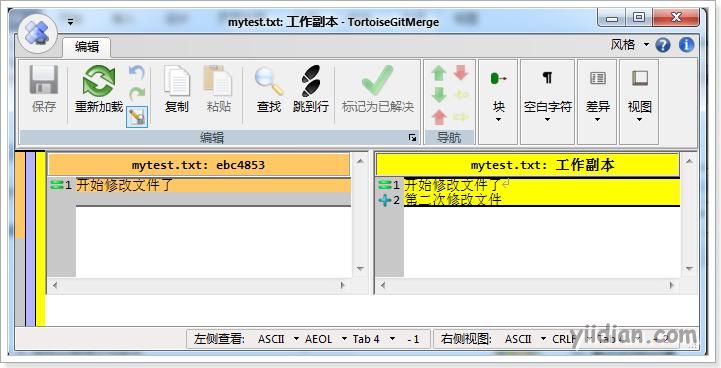The image size is (721, 368).
Task: Click the colored locator bar at far left
Action: coord(30,239)
